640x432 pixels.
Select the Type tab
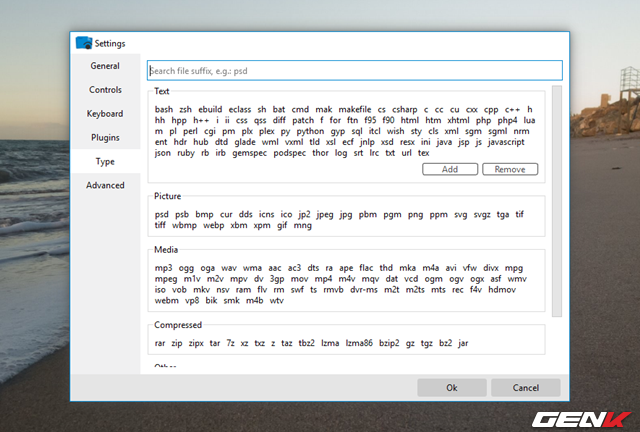[x=105, y=161]
